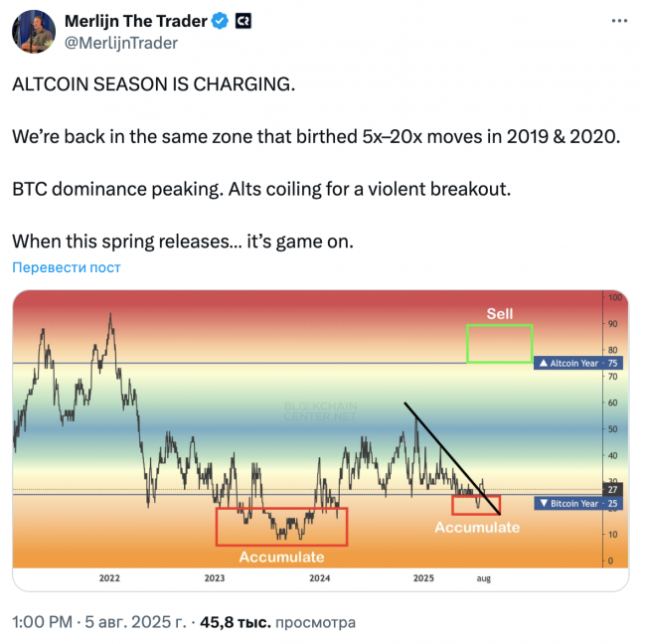646x644 pixels.
Task: Open the Merlijn The Trader display name
Action: click(x=136, y=21)
